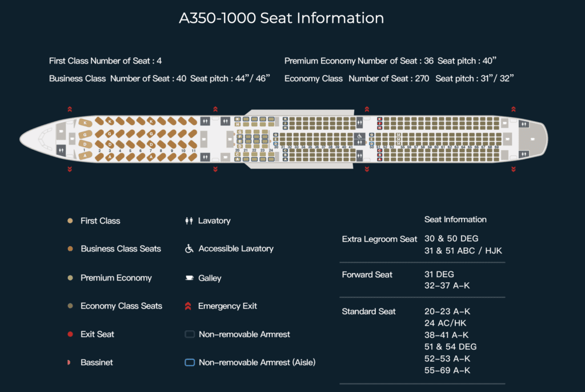Click the Business Class Seats color dot
This screenshot has height=392, width=585.
[70, 249]
